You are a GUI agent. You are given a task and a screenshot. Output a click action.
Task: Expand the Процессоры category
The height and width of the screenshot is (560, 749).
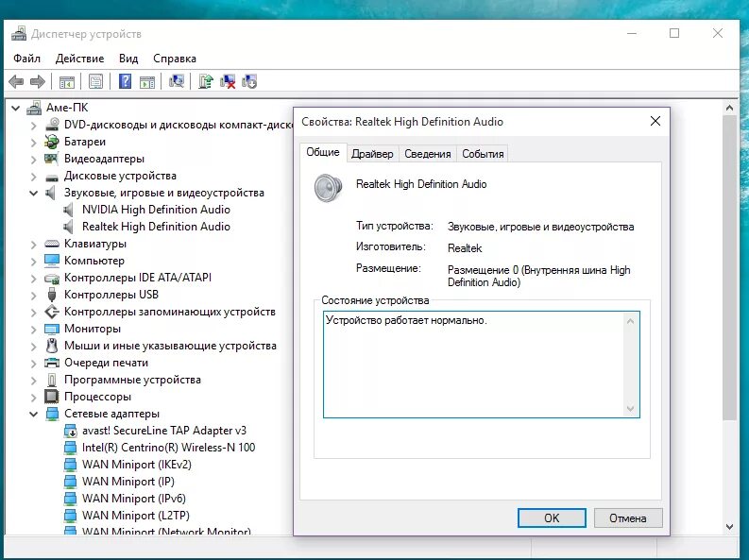[x=33, y=397]
